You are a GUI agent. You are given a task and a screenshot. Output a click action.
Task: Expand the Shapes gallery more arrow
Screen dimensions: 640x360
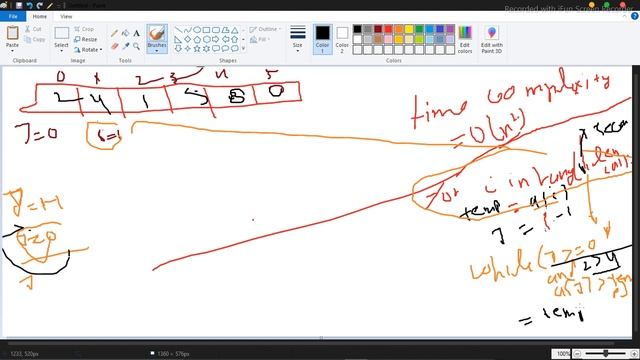(244, 49)
